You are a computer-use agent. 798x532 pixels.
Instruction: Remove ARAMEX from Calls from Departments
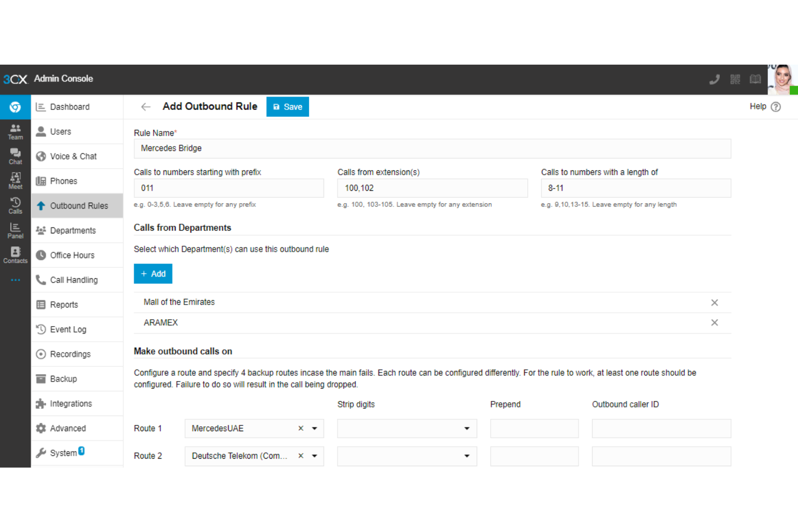714,322
